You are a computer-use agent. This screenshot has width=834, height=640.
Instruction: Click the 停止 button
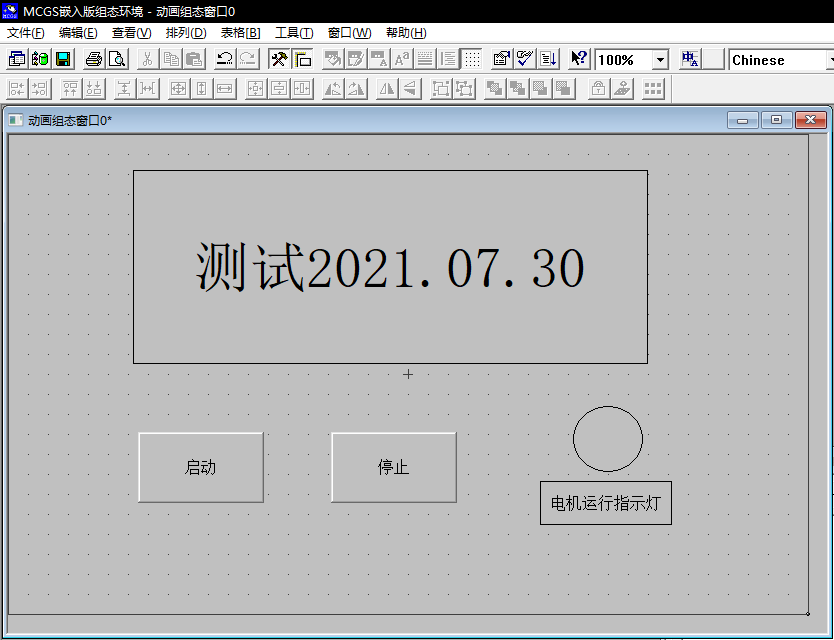393,466
